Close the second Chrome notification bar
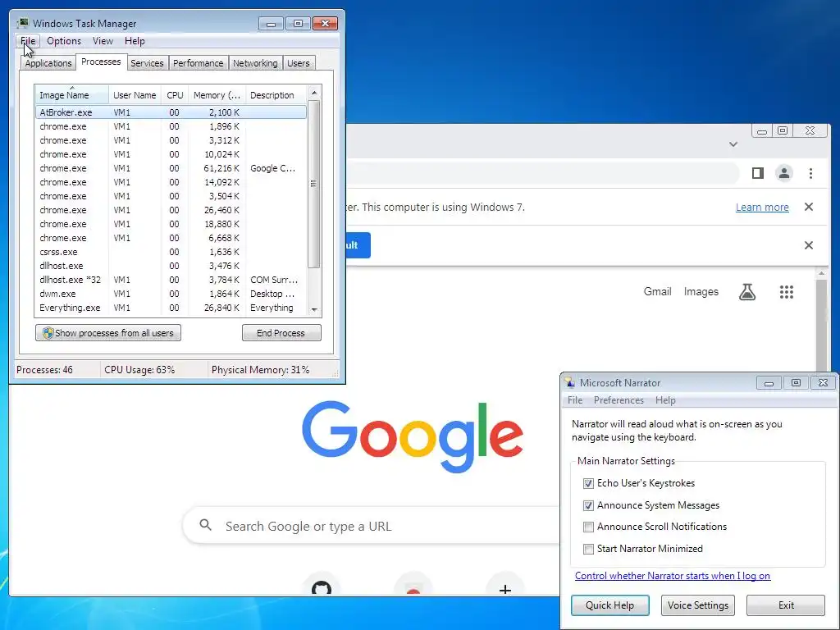Viewport: 840px width, 630px height. click(809, 245)
